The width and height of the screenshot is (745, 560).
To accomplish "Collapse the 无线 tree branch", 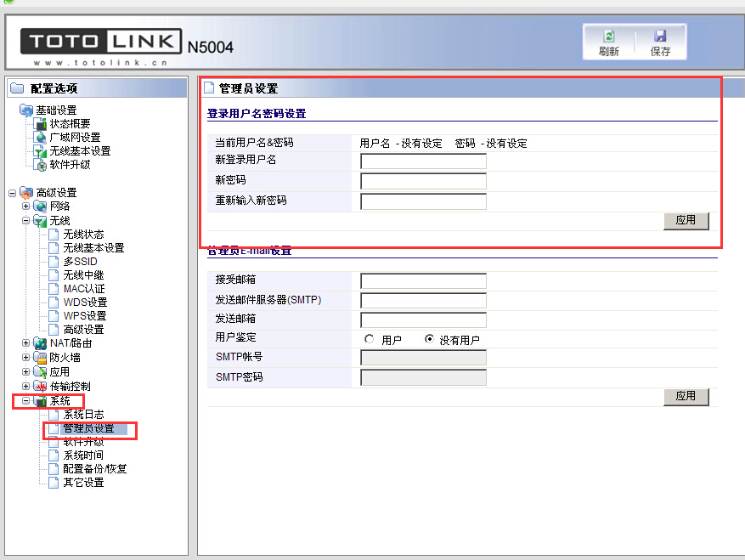I will 26,220.
